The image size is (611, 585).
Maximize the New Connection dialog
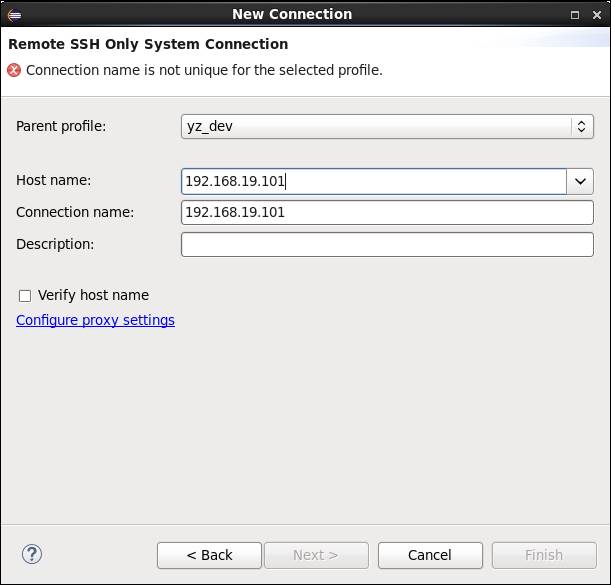click(x=575, y=15)
